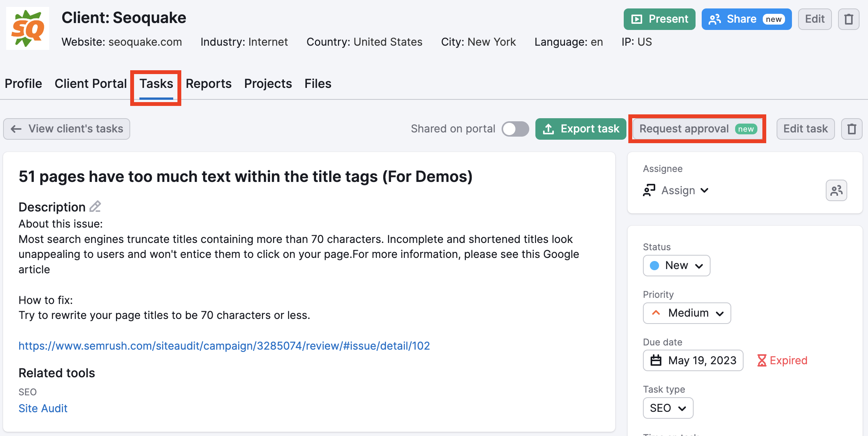Select the Tasks tab
Screen dimensions: 868x436
click(156, 84)
